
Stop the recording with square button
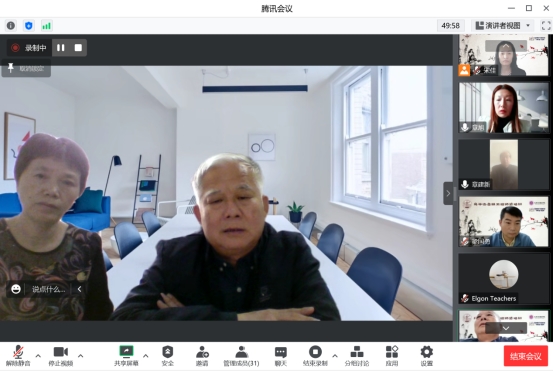[x=78, y=48]
